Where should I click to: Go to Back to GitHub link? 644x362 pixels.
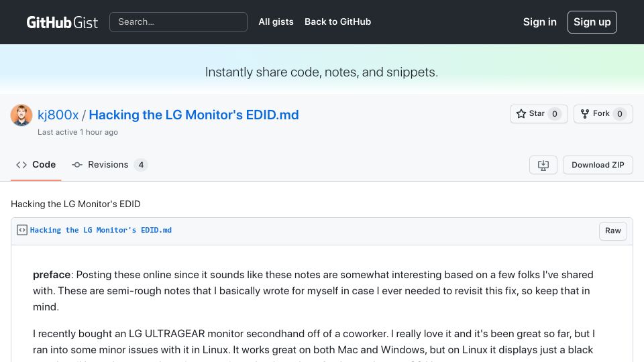tap(337, 21)
